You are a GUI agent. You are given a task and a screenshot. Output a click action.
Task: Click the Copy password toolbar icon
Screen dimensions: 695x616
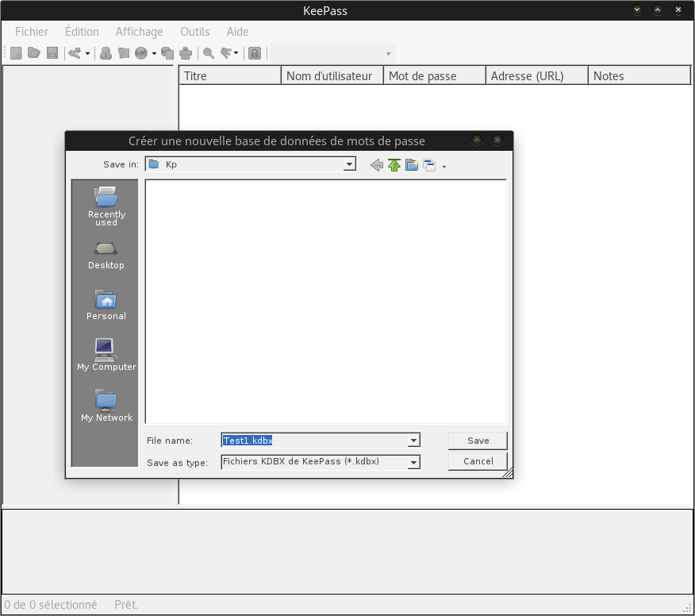124,53
